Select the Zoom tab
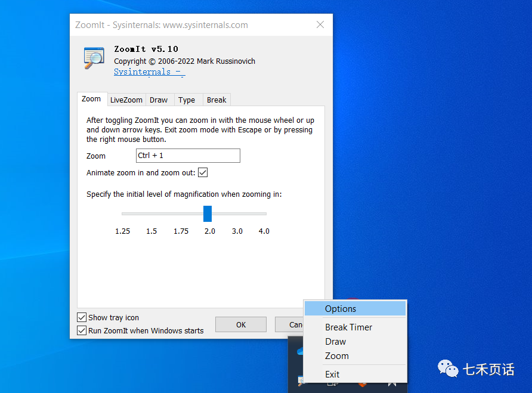The height and width of the screenshot is (393, 532). point(91,99)
